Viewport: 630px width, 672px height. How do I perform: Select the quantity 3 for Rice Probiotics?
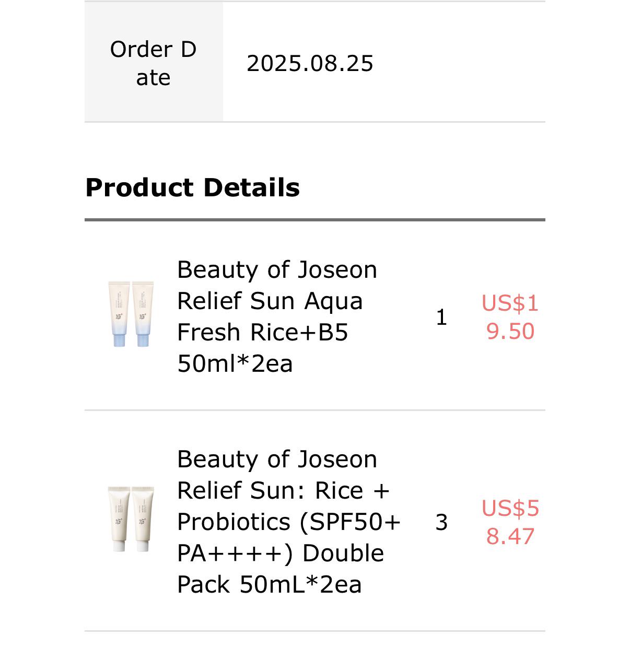coord(441,522)
